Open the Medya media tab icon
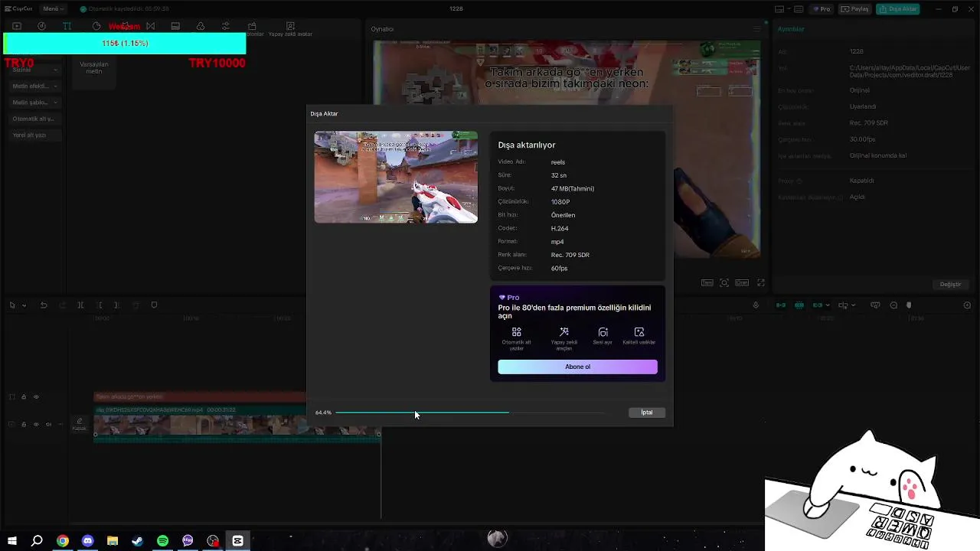 pos(16,26)
